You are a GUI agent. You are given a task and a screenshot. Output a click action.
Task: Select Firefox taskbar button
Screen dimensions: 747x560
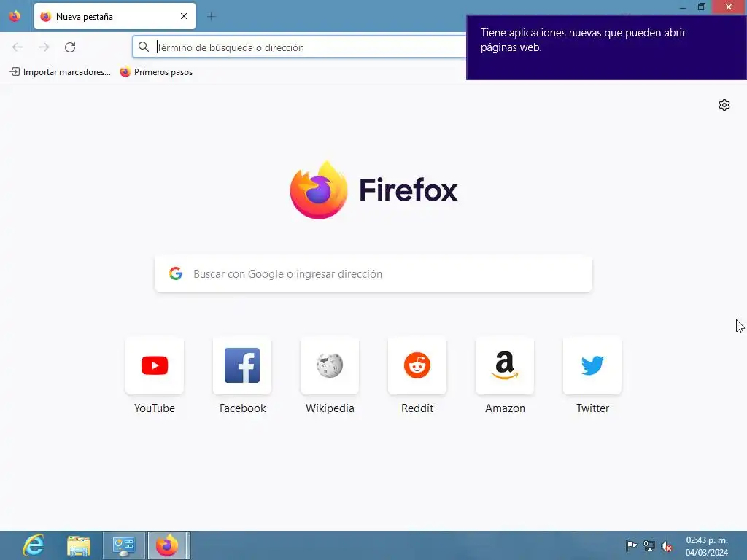coord(169,545)
